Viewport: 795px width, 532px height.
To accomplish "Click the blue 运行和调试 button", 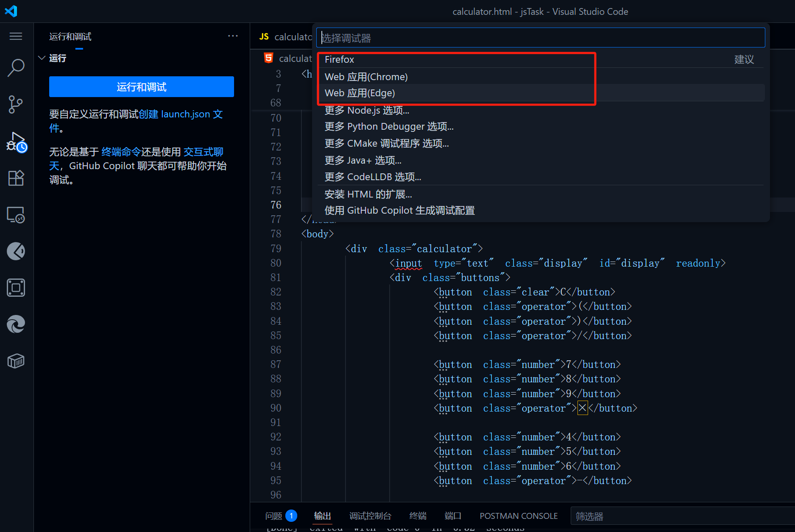I will click(x=142, y=87).
